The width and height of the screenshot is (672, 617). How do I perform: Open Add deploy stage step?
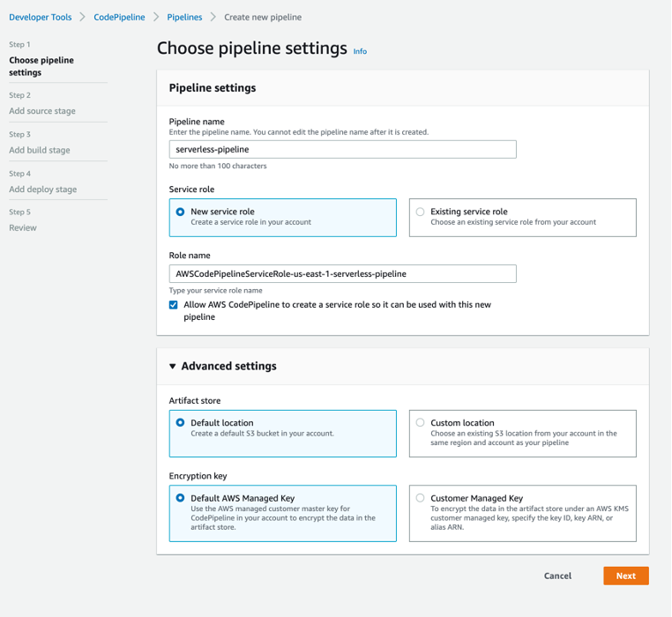click(x=42, y=190)
